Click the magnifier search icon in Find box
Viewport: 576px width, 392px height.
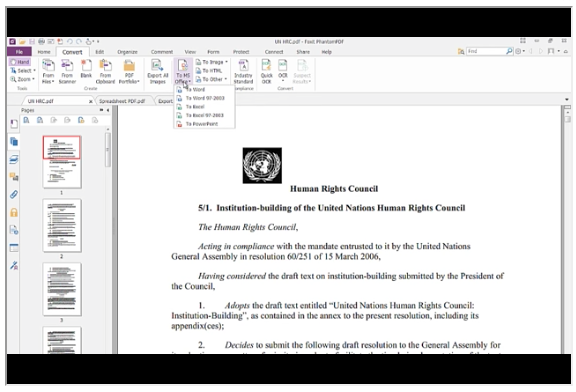(509, 51)
